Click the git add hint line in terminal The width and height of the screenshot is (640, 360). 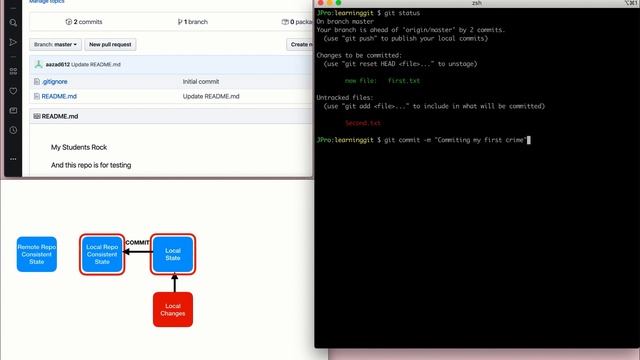[x=434, y=106]
